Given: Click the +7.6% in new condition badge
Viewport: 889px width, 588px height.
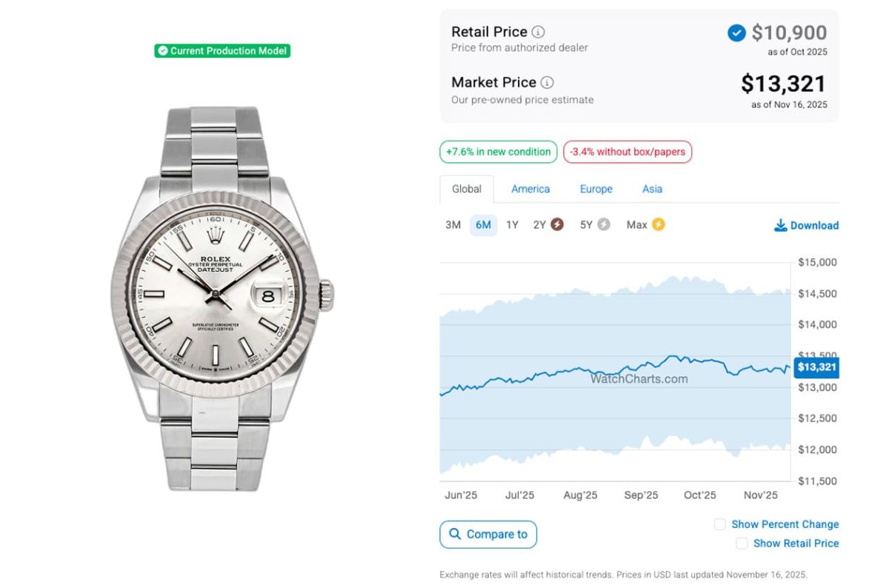Looking at the screenshot, I should pyautogui.click(x=499, y=152).
